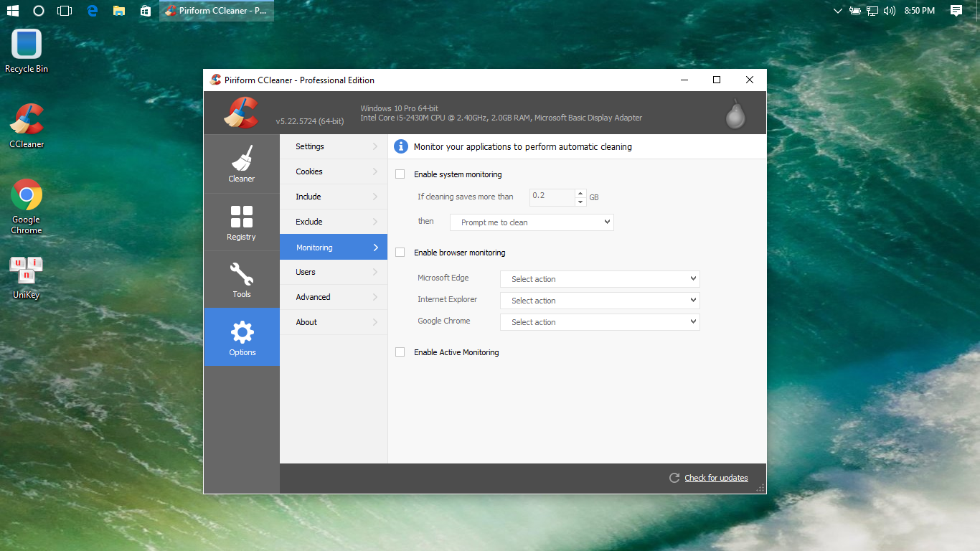Open the Tools section
The height and width of the screenshot is (551, 980).
click(x=242, y=280)
